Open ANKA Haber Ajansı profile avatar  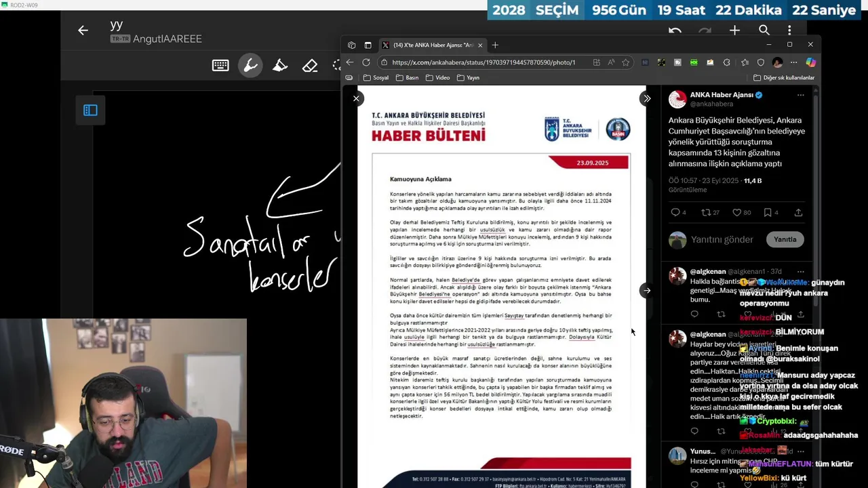tap(677, 99)
